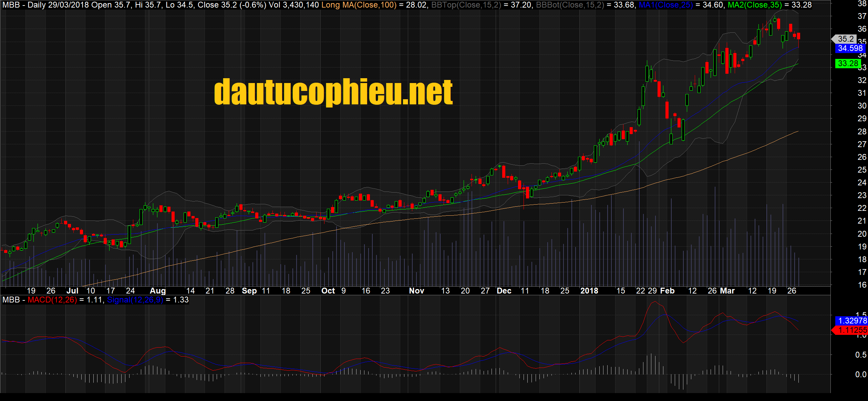Click the Feb label on the date axis
This screenshot has width=868, height=401.
pyautogui.click(x=667, y=291)
